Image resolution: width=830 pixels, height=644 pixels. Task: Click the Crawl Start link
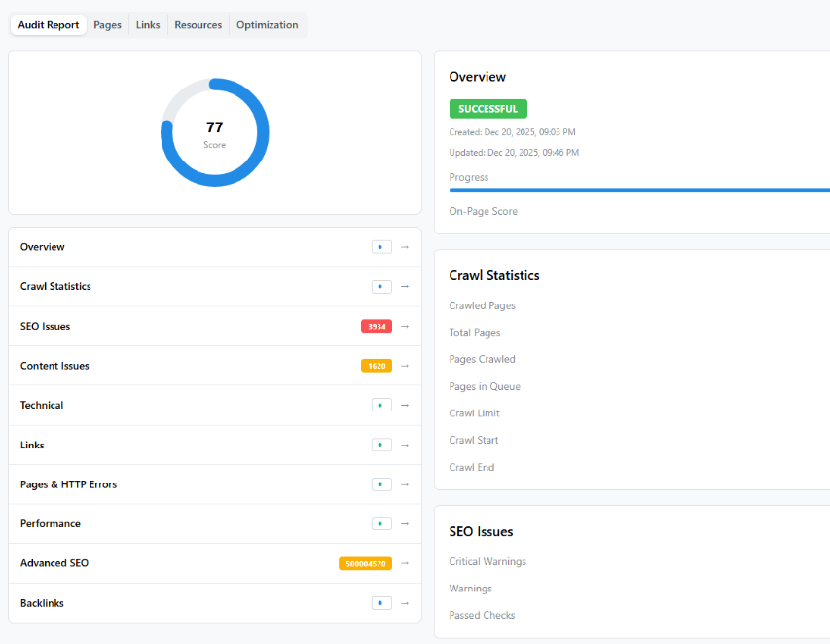(x=473, y=440)
